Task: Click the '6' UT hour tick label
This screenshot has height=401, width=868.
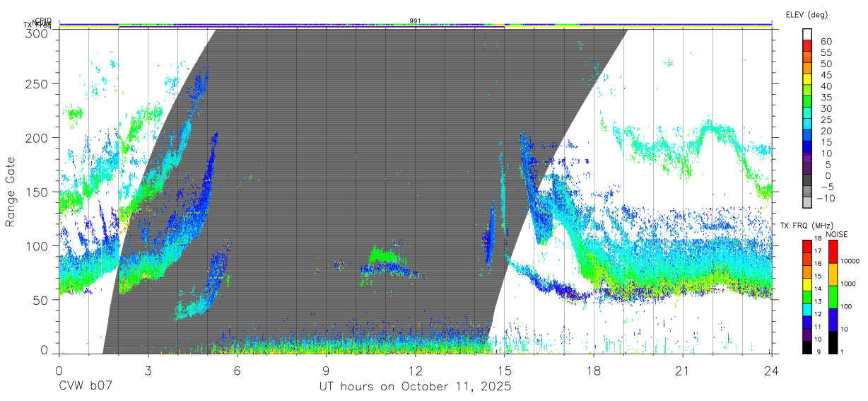Action: 237,370
